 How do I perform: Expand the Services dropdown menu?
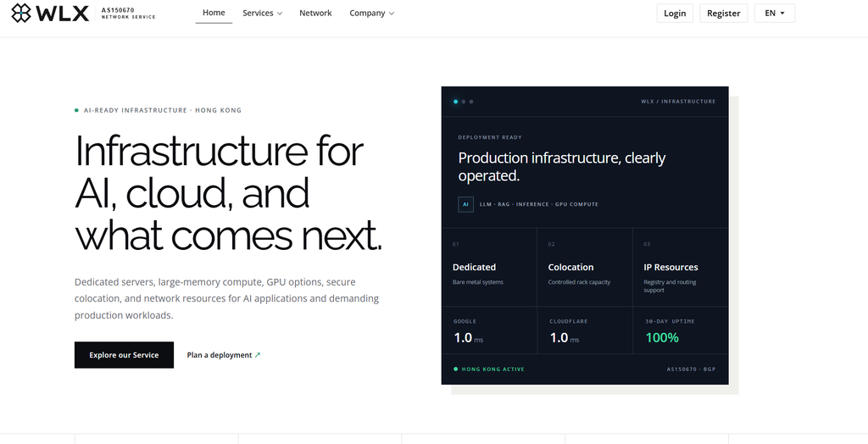click(263, 14)
